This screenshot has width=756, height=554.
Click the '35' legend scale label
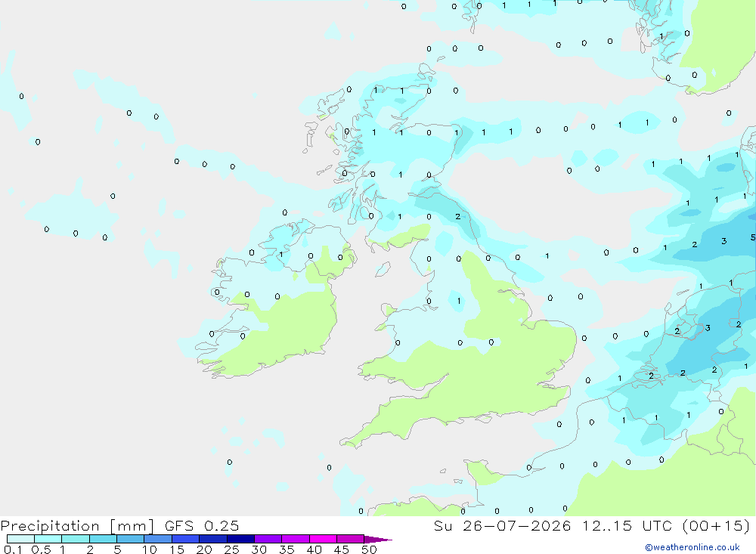[287, 549]
